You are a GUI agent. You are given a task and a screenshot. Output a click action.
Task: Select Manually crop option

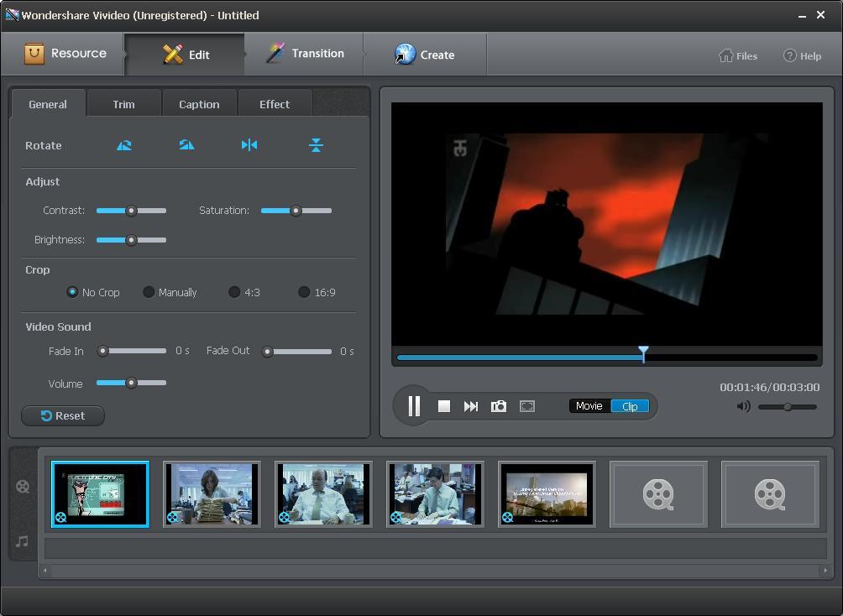tap(149, 292)
